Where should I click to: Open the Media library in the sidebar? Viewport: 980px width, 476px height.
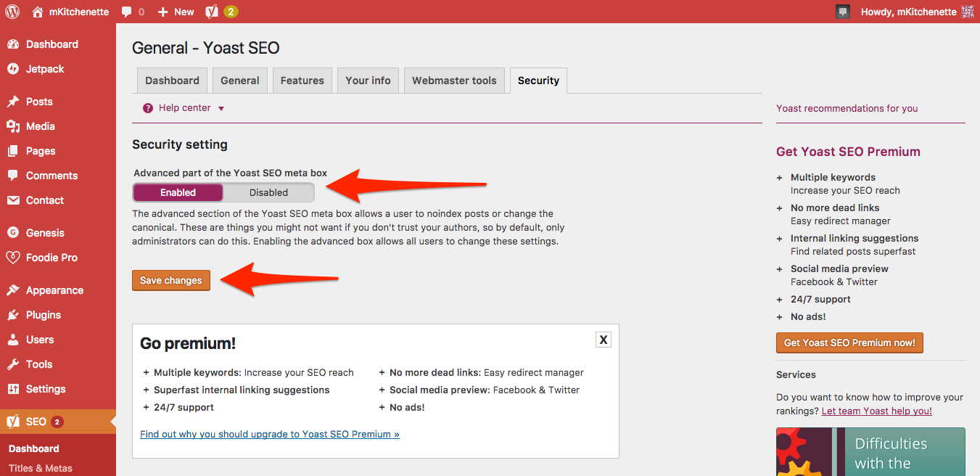click(x=40, y=126)
